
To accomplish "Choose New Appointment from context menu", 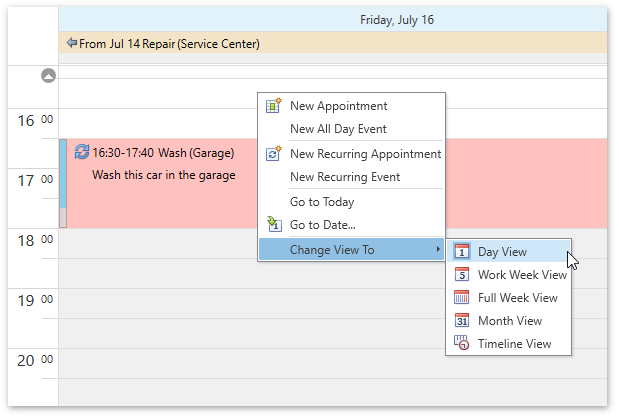I will click(351, 105).
